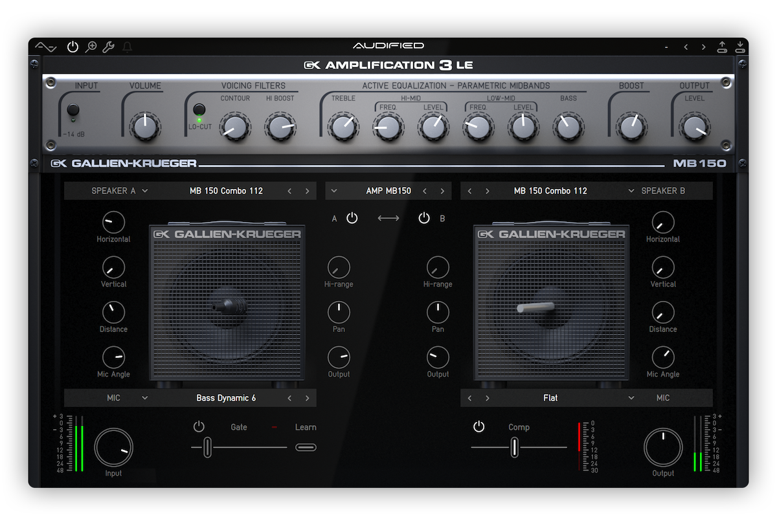
Task: Click the Gate Learn pill button
Action: point(306,447)
